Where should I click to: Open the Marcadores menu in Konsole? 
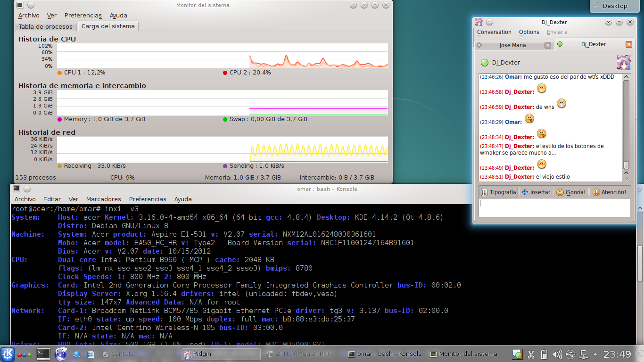[104, 199]
